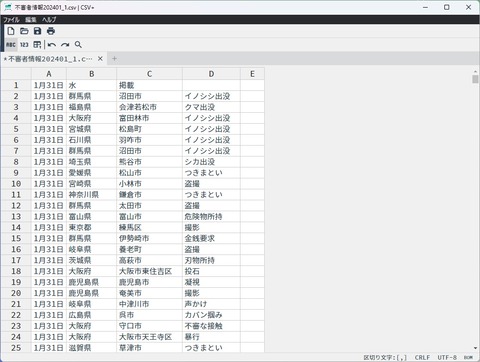This screenshot has height=362, width=480.
Task: Click cell 不審な接触 in row 23
Action: pos(211,326)
